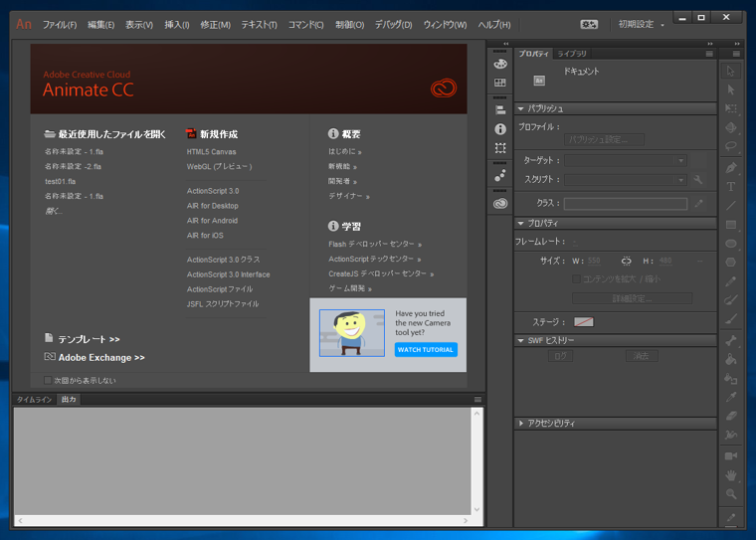Open the 編集(E) menu
The image size is (756, 540).
100,25
